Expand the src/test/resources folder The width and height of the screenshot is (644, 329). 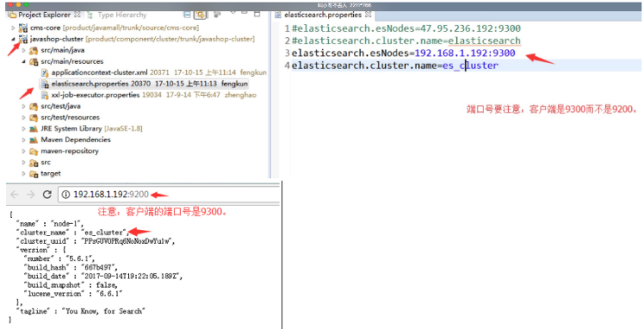[24, 117]
